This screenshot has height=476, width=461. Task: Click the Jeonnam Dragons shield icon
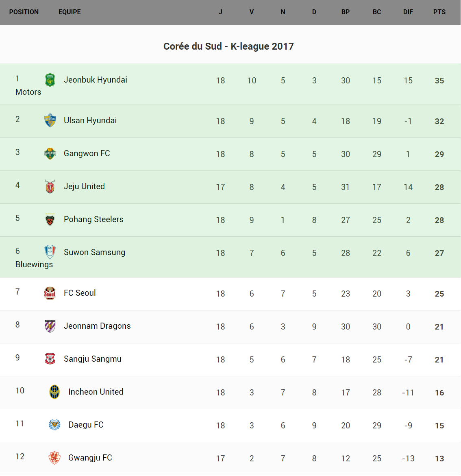[x=50, y=326]
